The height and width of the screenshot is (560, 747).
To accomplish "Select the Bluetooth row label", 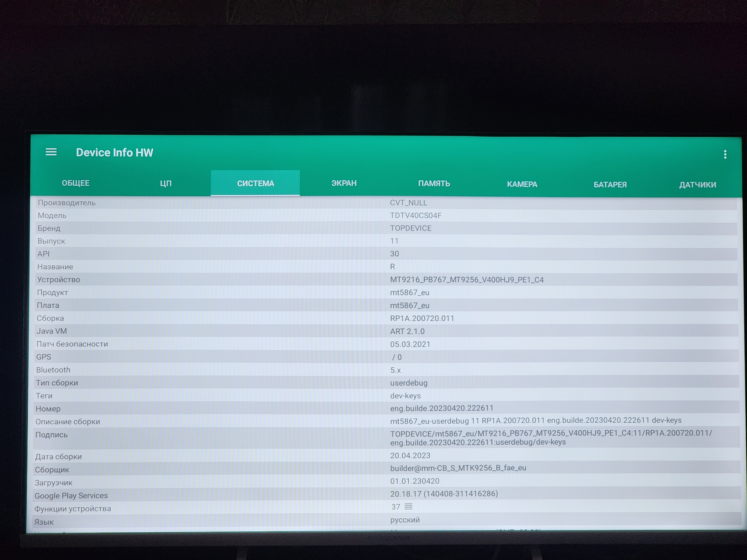I will [x=53, y=370].
